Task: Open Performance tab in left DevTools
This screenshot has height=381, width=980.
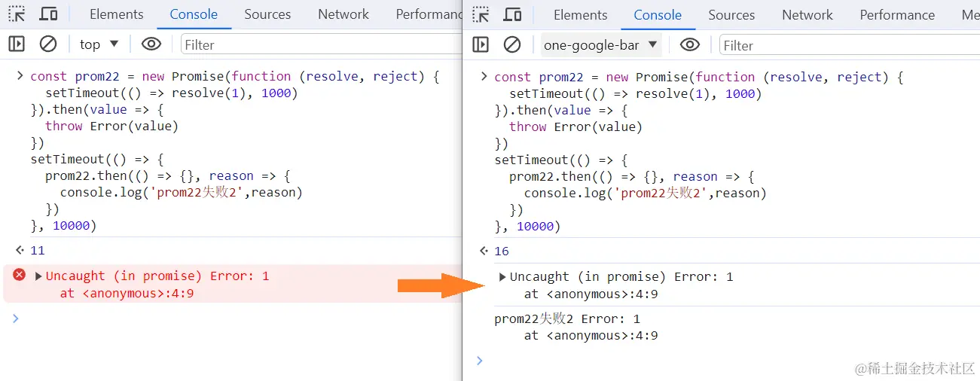Action: point(428,14)
